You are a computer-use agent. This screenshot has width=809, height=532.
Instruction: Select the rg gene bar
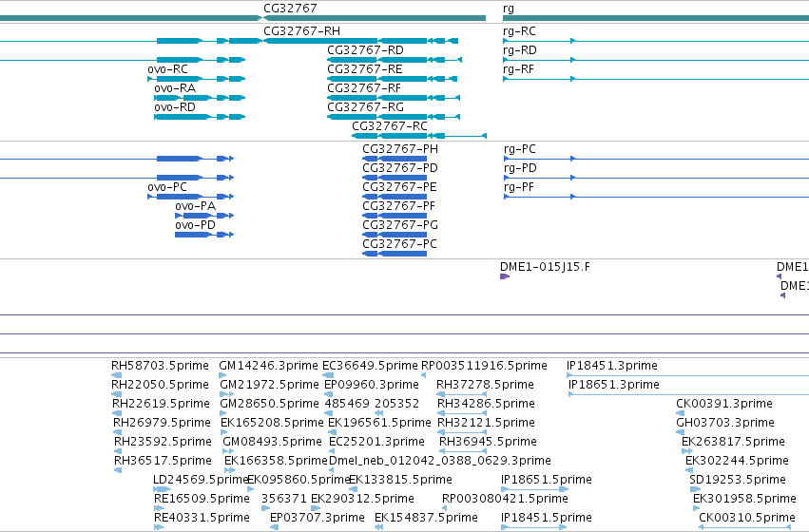click(x=656, y=18)
